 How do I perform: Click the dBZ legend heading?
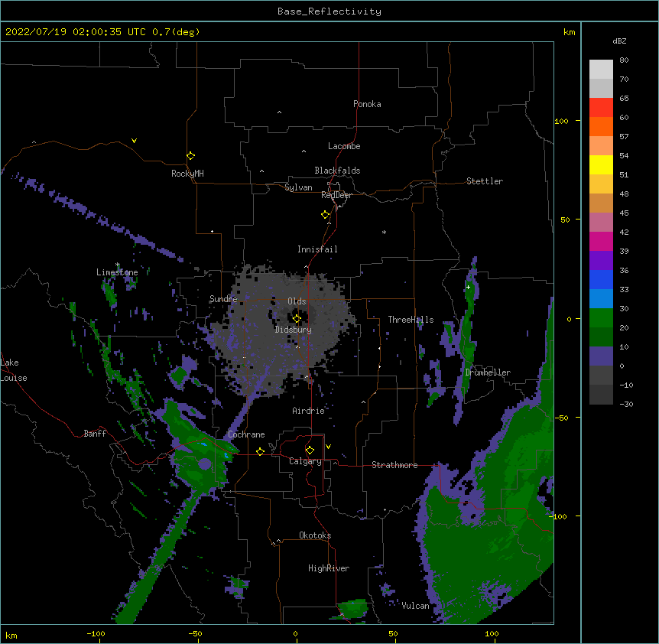(x=619, y=41)
